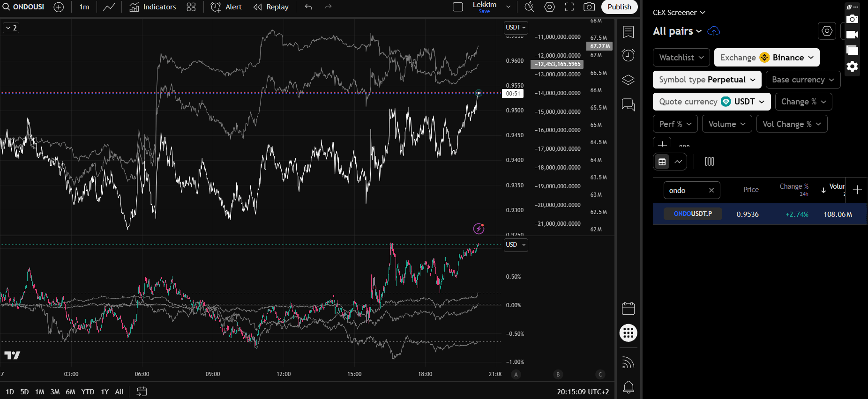Start bar Replay mode
Screen dimensions: 868x399
pyautogui.click(x=271, y=7)
